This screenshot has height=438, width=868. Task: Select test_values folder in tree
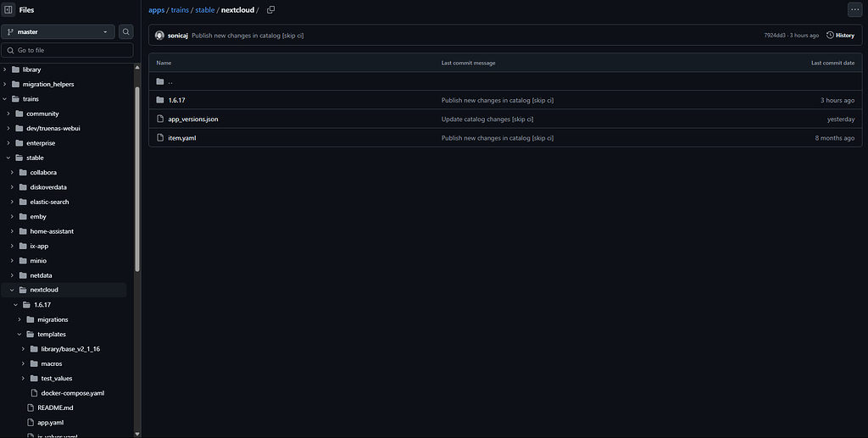(57, 378)
